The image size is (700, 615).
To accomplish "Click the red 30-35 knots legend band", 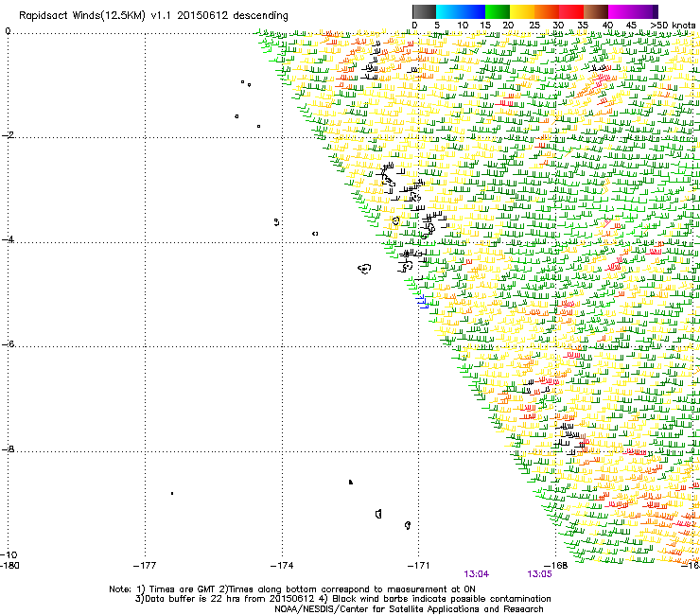I will coord(571,11).
